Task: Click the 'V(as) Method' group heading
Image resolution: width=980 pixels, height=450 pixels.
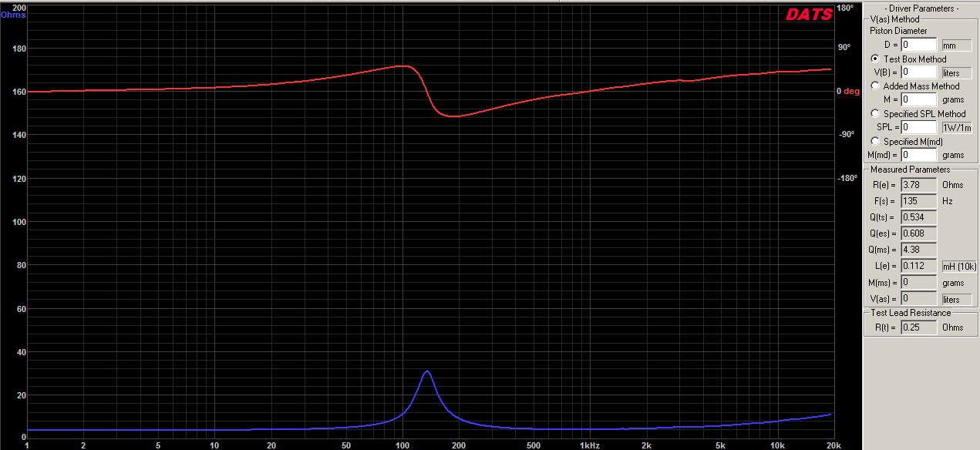Action: [x=894, y=19]
